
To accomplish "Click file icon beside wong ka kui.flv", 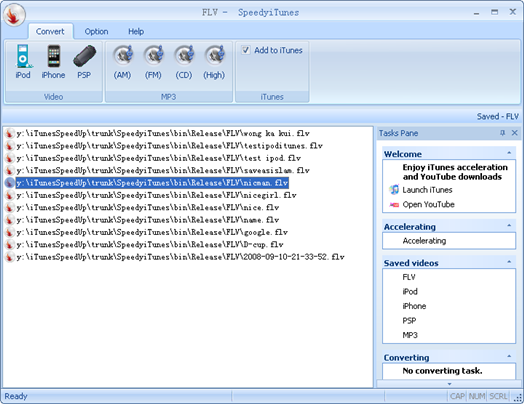I will (x=9, y=133).
